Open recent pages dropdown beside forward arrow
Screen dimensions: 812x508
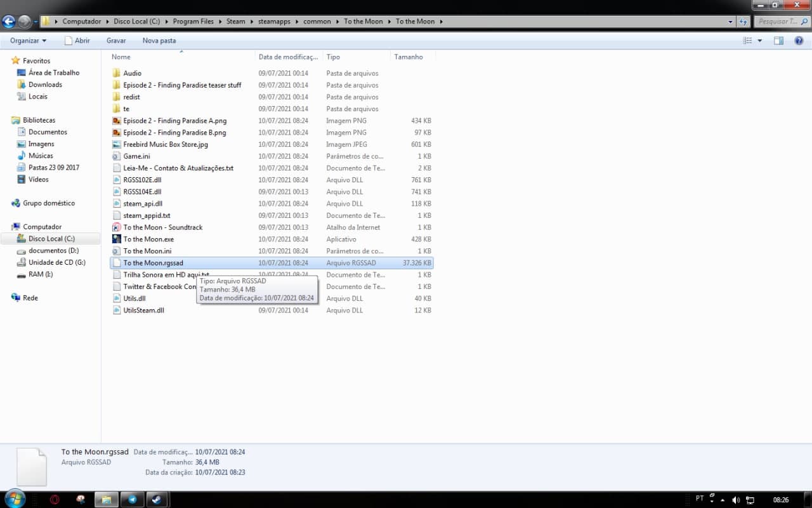(x=36, y=22)
